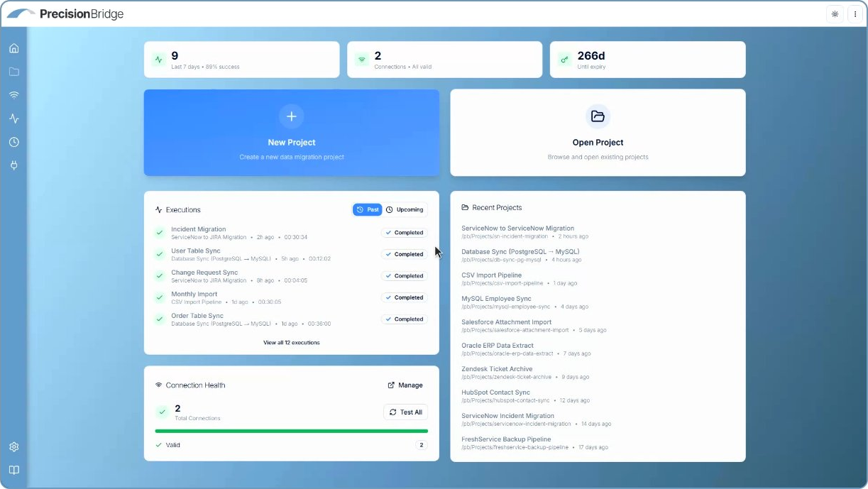Open Salesforce Attachment Import project
Image resolution: width=868 pixels, height=489 pixels.
598,326
